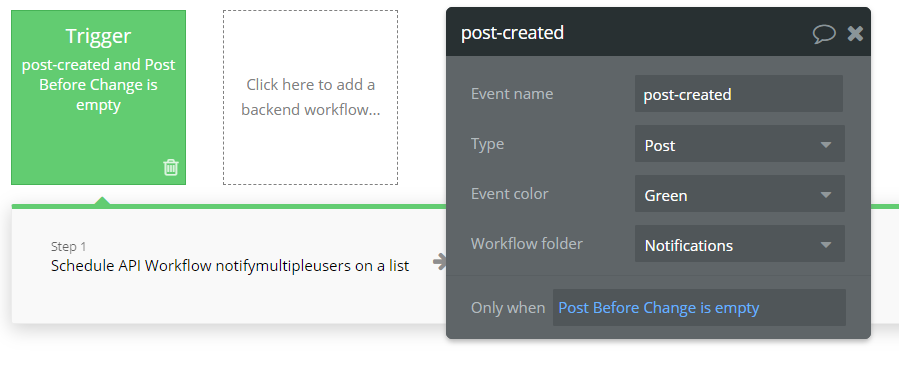Click the Step 1 label
899x384 pixels.
pyautogui.click(x=68, y=246)
